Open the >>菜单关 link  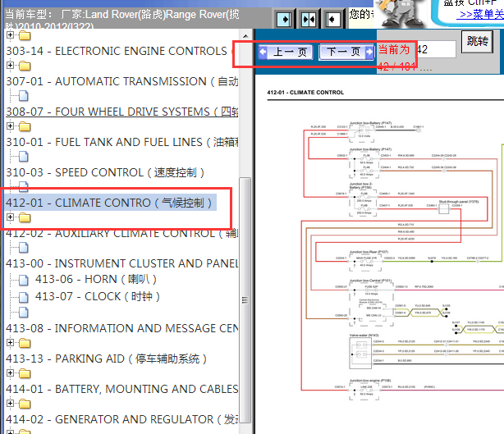click(482, 15)
